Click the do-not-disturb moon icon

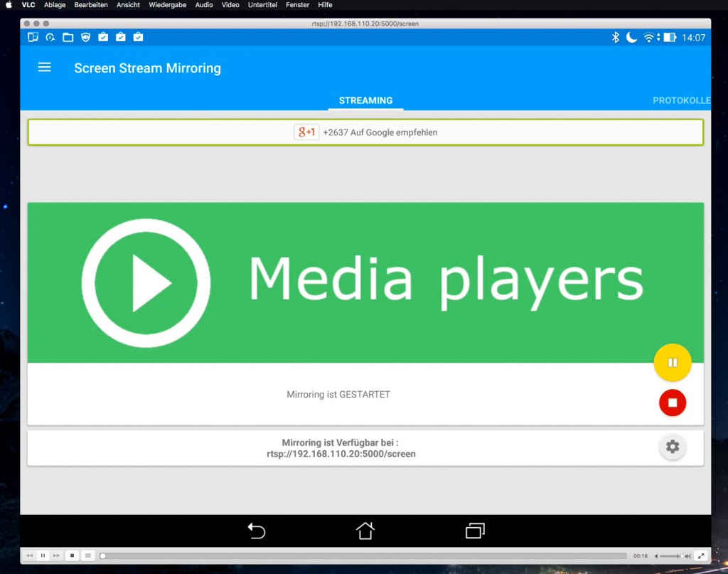631,37
